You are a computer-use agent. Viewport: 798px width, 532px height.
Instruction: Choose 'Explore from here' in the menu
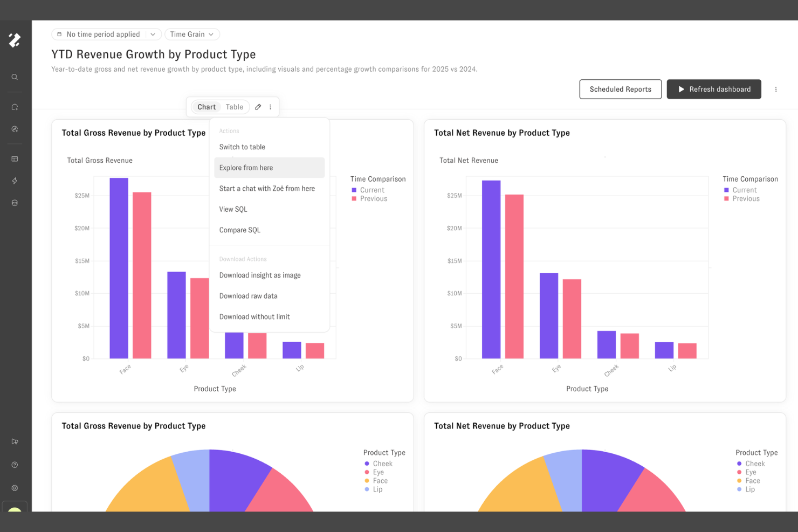(x=269, y=168)
